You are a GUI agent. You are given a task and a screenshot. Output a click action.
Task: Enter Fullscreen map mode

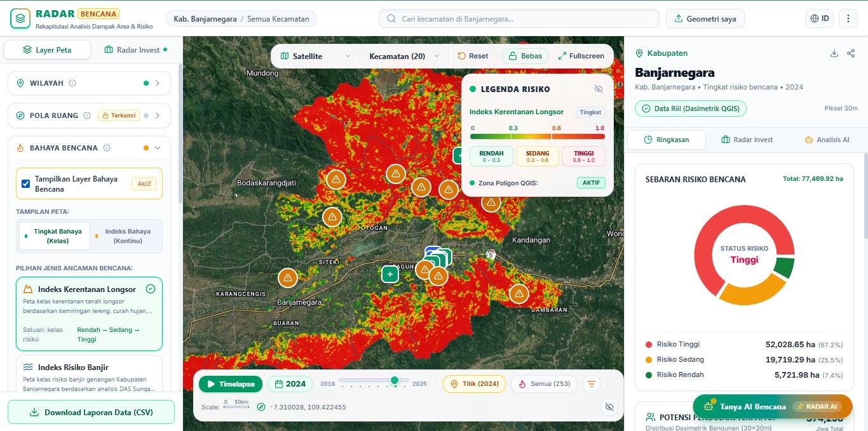click(581, 56)
